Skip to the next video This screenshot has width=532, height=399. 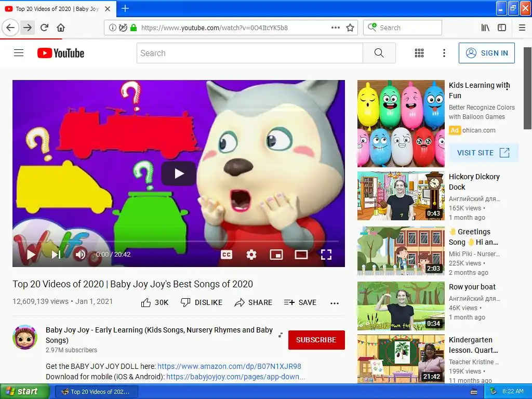[56, 255]
